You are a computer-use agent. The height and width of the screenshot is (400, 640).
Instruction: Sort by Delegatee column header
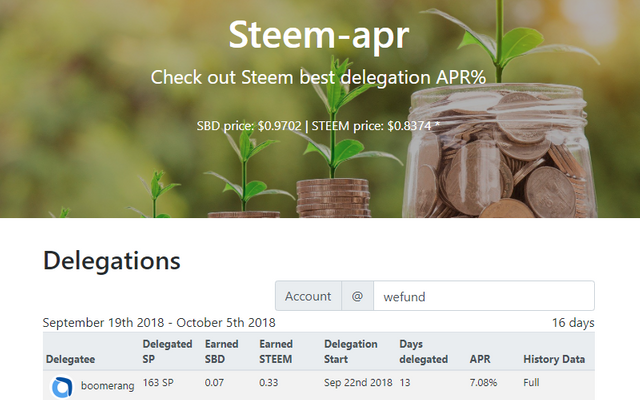[x=72, y=359]
